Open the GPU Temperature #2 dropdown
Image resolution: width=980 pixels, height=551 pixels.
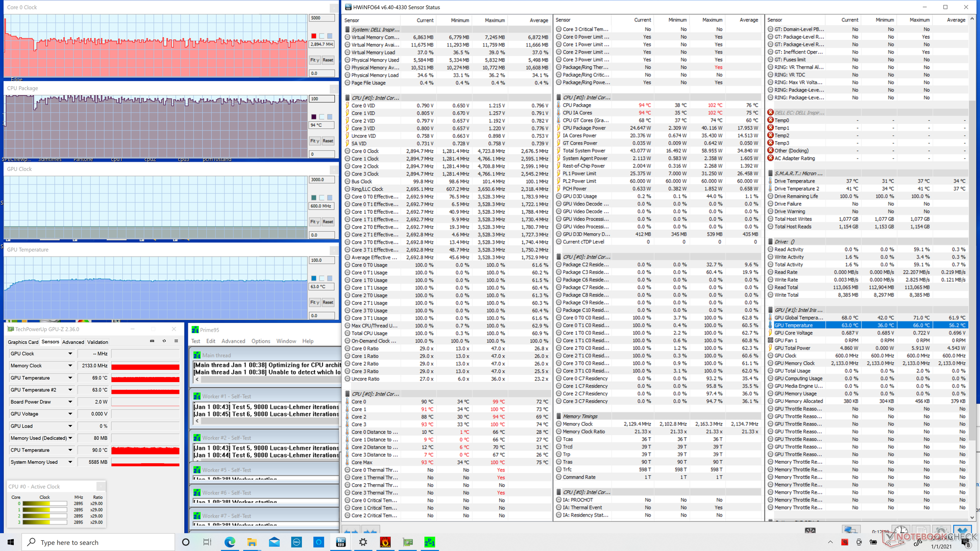click(70, 390)
